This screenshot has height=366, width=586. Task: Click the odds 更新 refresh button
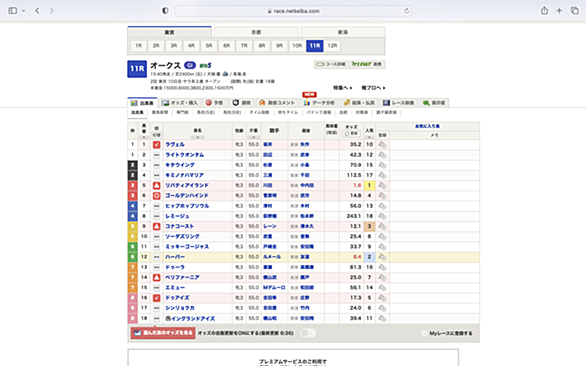tap(351, 133)
